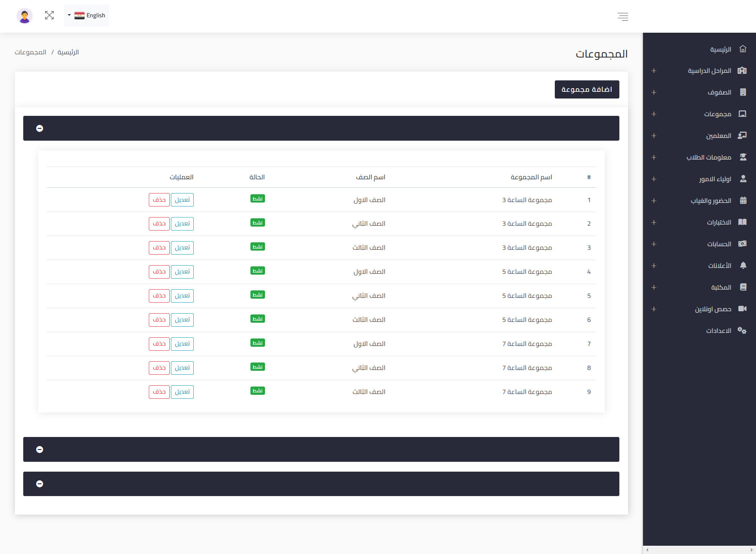Click the home icon beside الرئيسية in the sidebar
The image size is (756, 554).
[x=743, y=49]
